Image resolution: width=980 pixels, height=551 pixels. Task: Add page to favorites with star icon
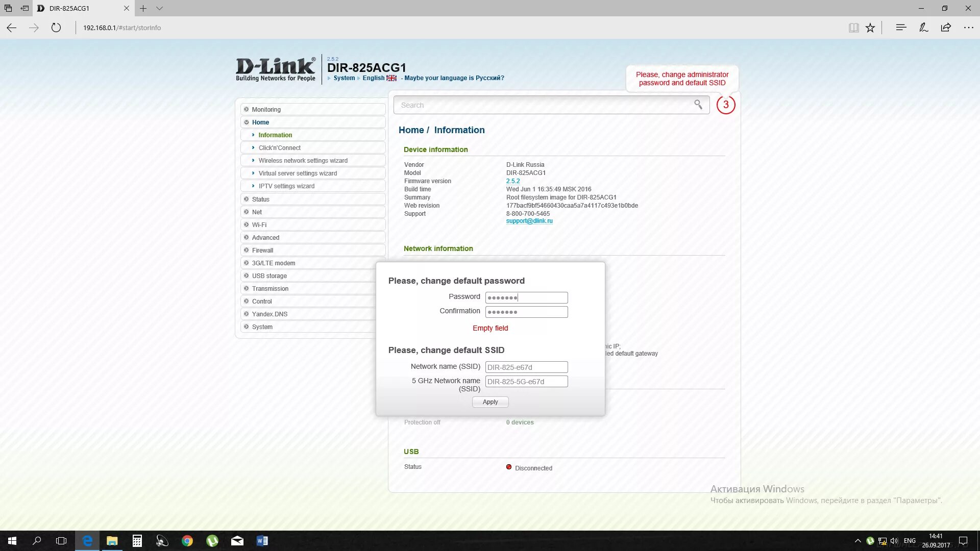(870, 28)
